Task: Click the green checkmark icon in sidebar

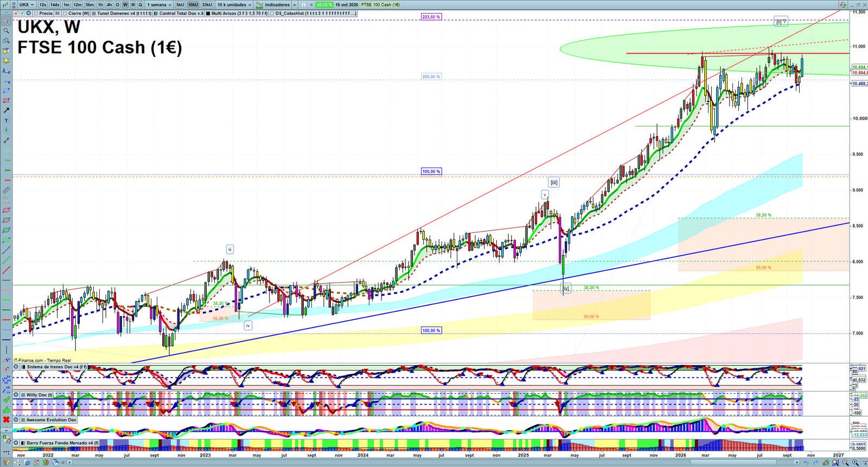Action: coord(6,400)
